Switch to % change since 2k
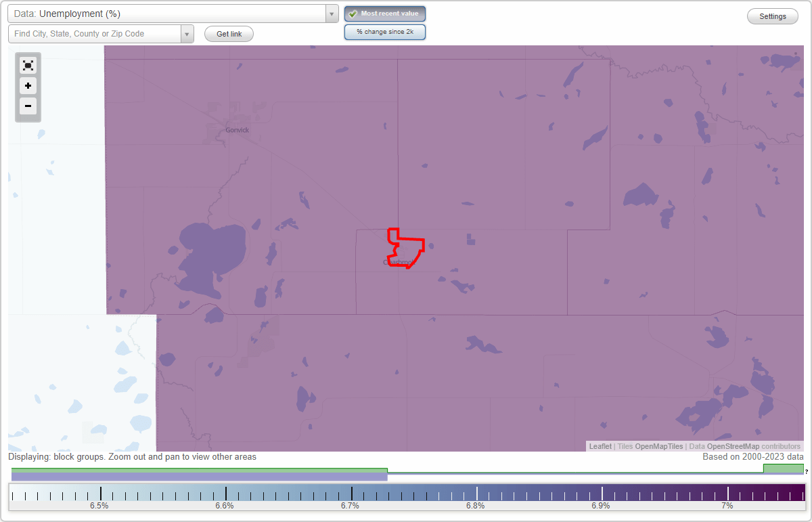 pos(385,32)
